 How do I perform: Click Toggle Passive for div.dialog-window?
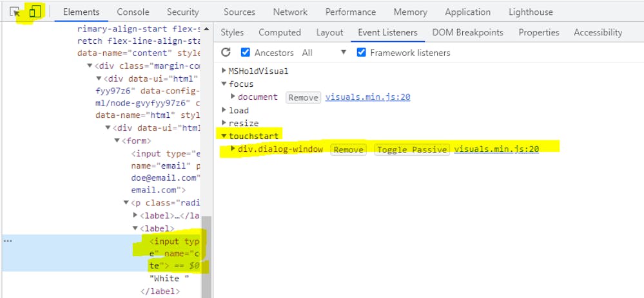click(x=412, y=149)
